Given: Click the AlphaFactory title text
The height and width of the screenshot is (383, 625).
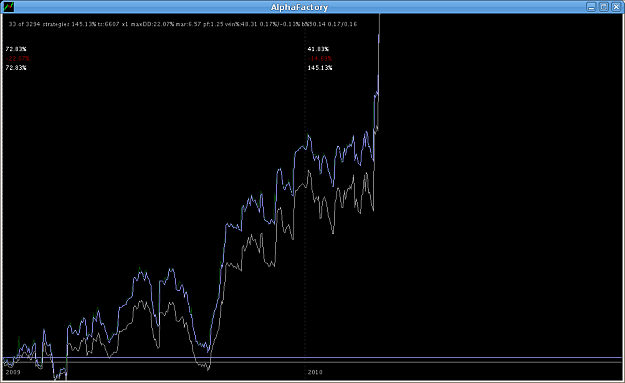Looking at the screenshot, I should coord(299,7).
